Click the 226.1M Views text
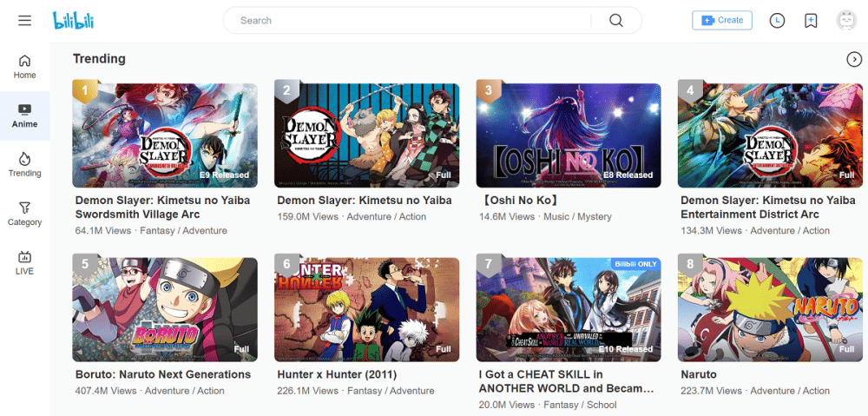 307,391
